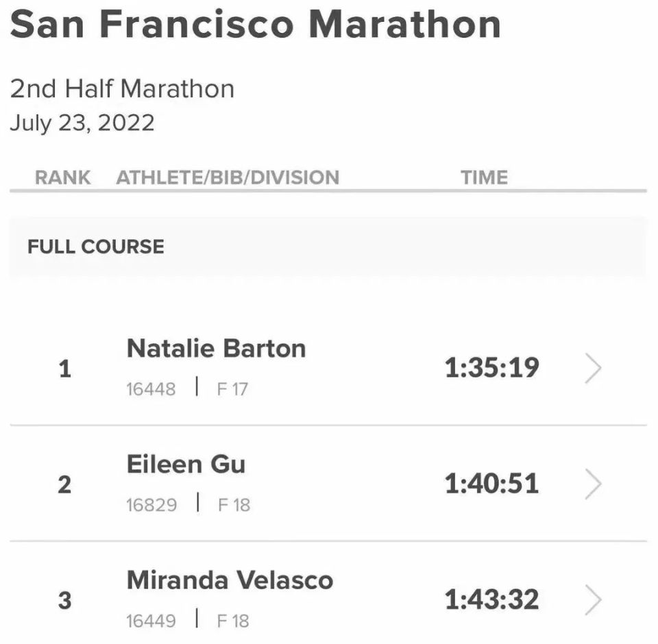This screenshot has height=644, width=658.
Task: Open athlete Miranda Velasco's name
Action: (x=230, y=580)
